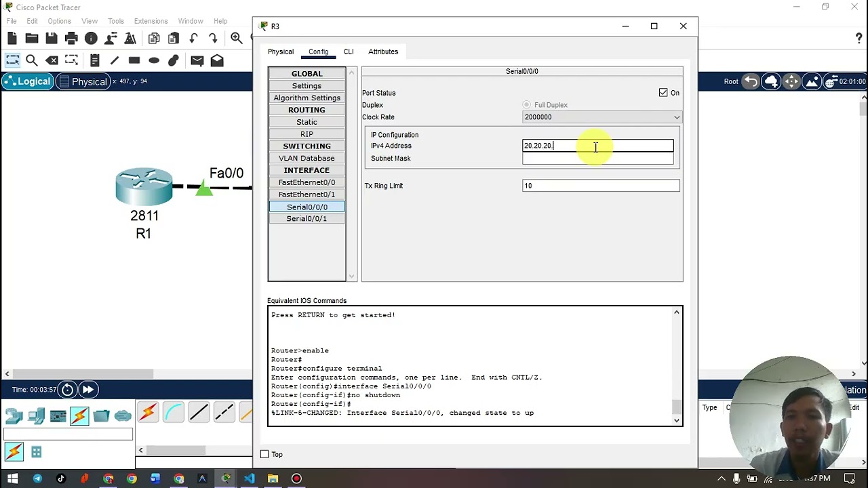Screen dimensions: 868x488
Task: Open the Tools menu
Action: pyautogui.click(x=116, y=21)
